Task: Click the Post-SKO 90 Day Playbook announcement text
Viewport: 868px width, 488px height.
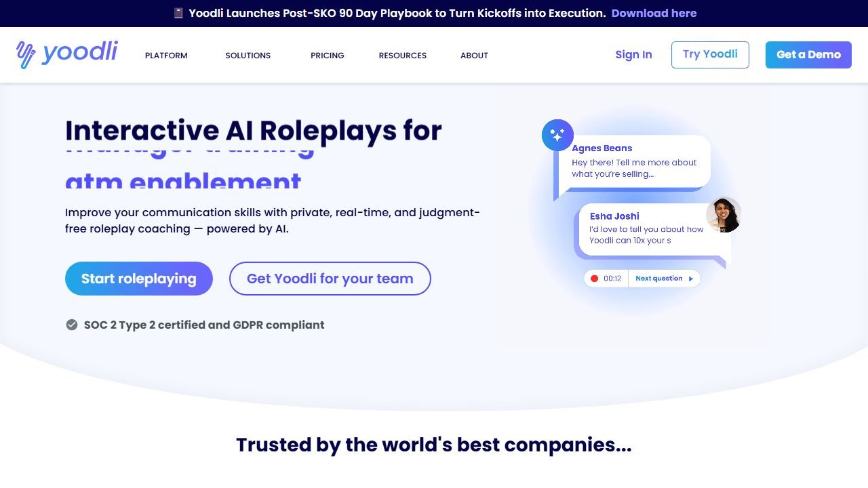Action: 397,13
